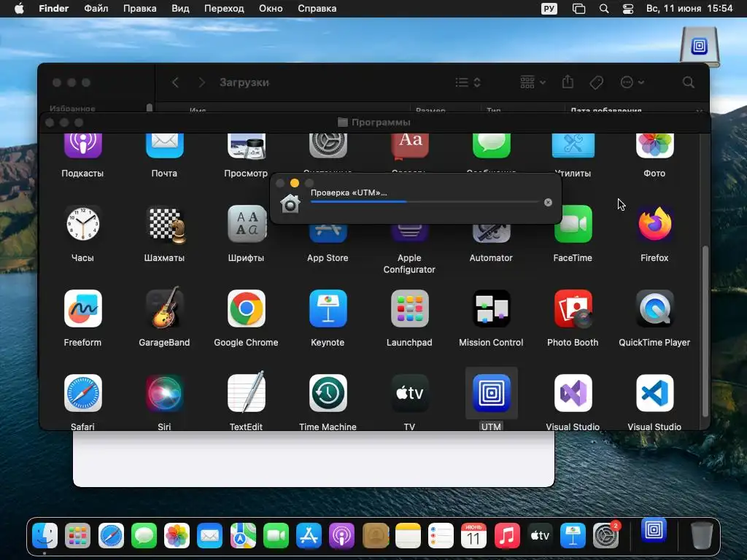
Task: Open the Правка menu
Action: (139, 9)
